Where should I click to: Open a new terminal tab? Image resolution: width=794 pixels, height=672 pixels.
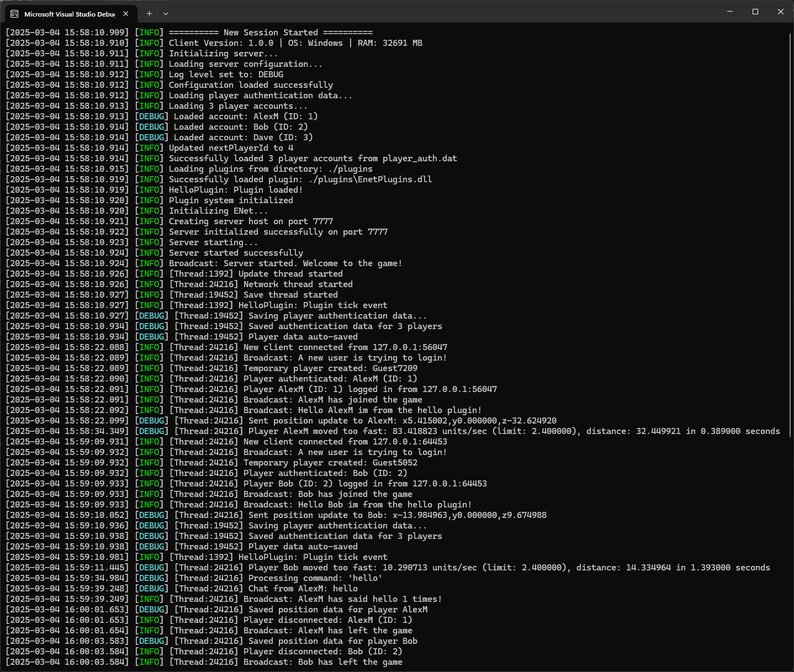pos(149,14)
